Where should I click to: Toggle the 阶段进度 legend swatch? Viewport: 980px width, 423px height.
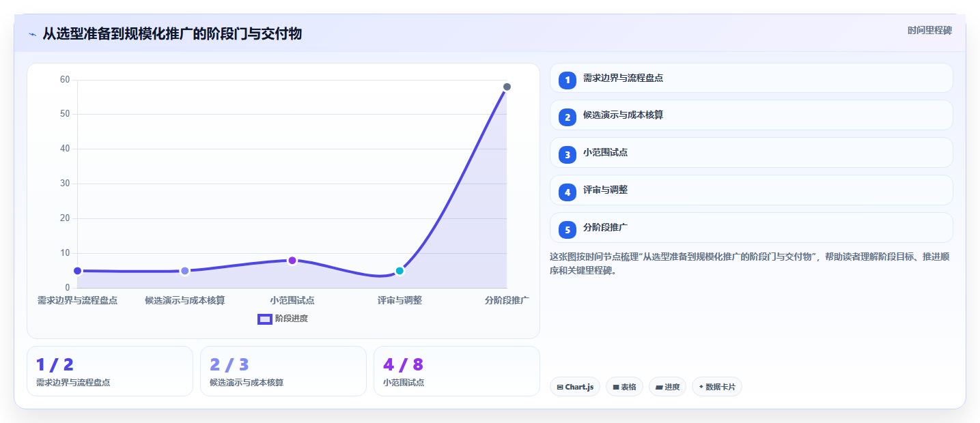(265, 319)
